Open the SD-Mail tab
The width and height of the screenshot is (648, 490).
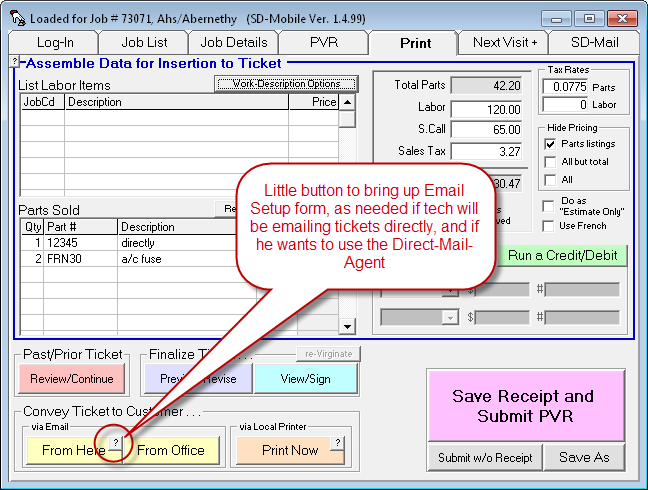[x=594, y=42]
